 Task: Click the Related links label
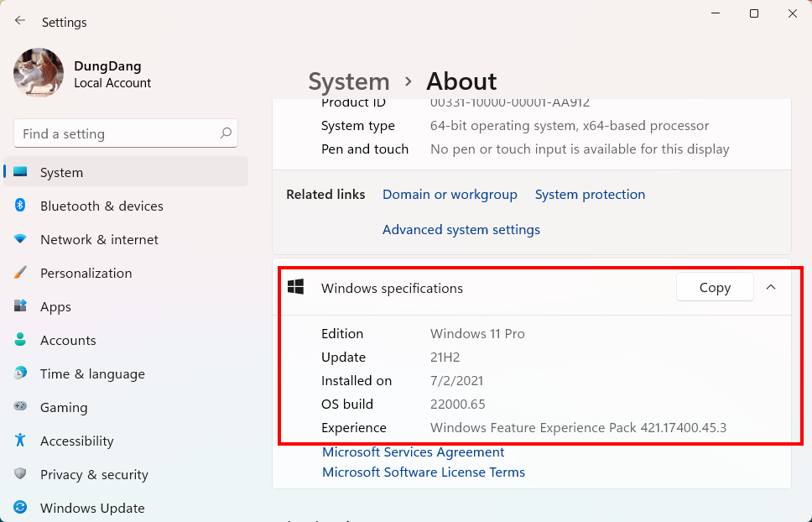[325, 194]
